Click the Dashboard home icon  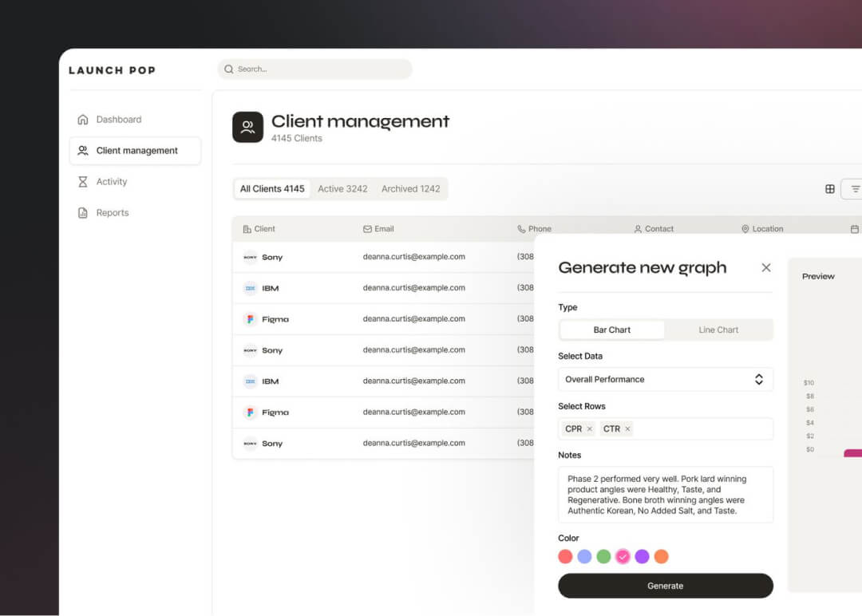(82, 119)
